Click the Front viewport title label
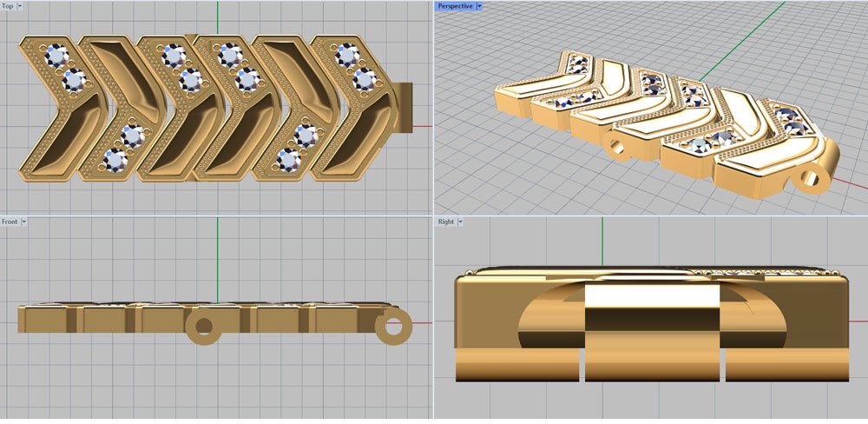The width and height of the screenshot is (868, 424). click(x=10, y=222)
